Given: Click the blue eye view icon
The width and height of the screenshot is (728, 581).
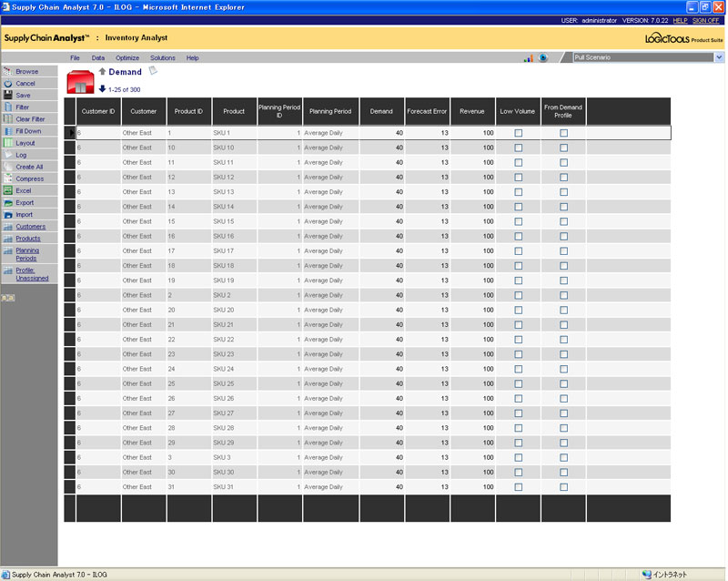Looking at the screenshot, I should click(542, 57).
